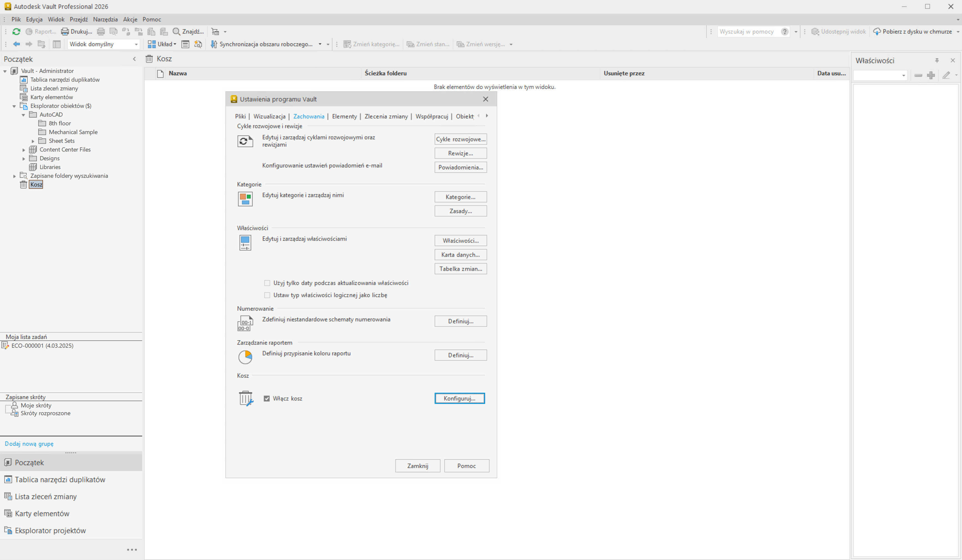Click the Pobierz z dysku w chmurze icon
Screen dimensions: 962x560
877,32
